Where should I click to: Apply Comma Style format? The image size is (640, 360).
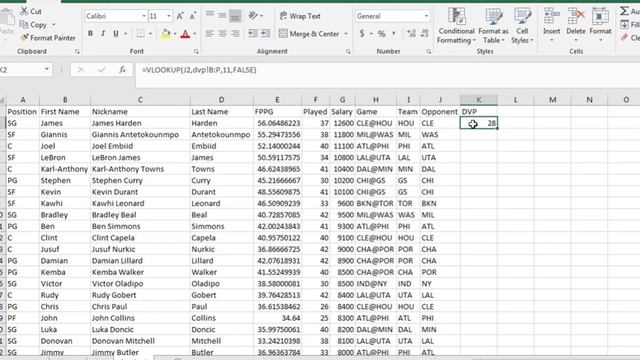[x=394, y=33]
